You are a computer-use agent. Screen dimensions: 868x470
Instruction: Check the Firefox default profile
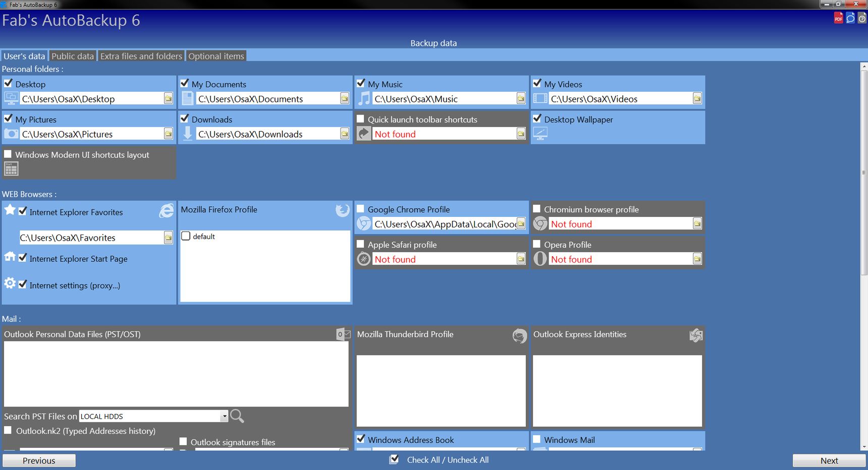(186, 236)
